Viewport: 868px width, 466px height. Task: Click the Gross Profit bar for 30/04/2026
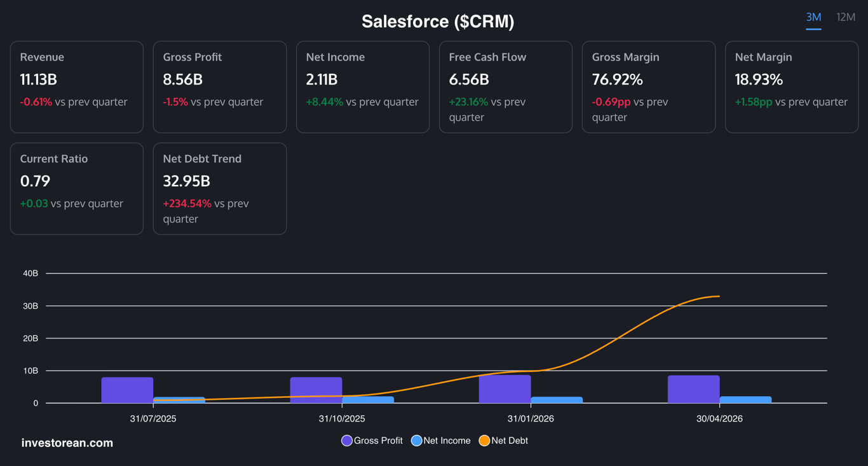[694, 389]
